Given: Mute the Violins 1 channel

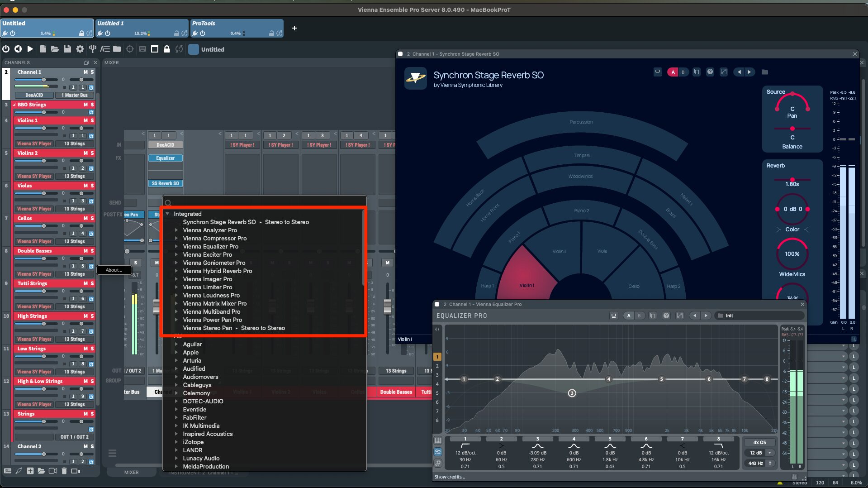Looking at the screenshot, I should tap(85, 120).
